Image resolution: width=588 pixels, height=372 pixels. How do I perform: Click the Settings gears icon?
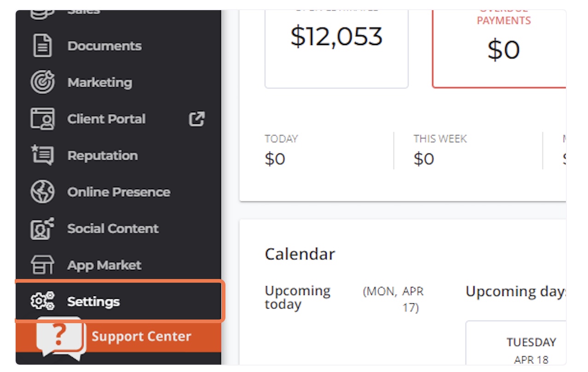pos(42,301)
